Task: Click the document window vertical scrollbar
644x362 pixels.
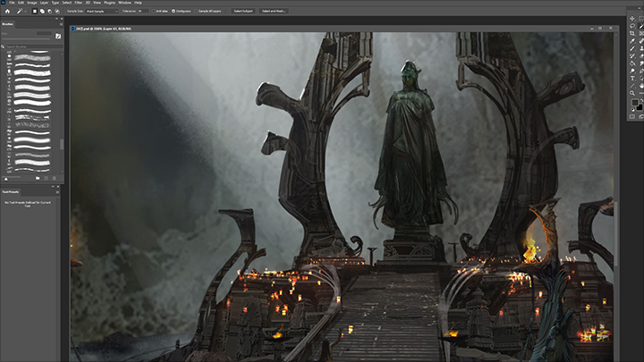Action: [614, 232]
